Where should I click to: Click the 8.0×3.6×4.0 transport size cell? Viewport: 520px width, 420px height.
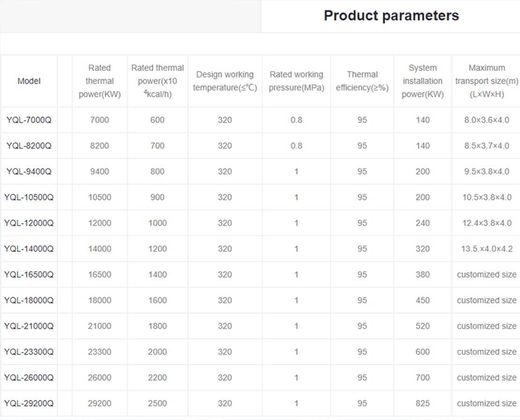[x=487, y=120]
